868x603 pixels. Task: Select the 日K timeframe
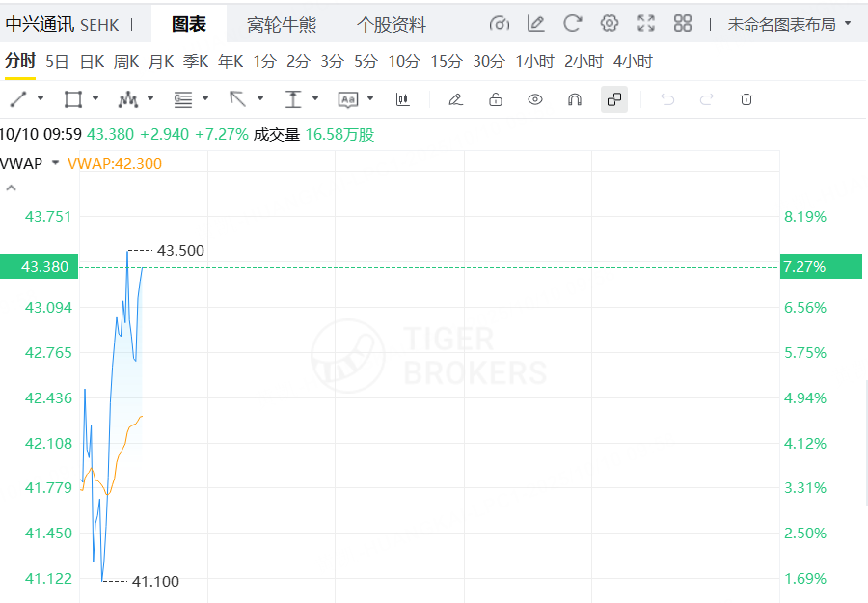(92, 62)
